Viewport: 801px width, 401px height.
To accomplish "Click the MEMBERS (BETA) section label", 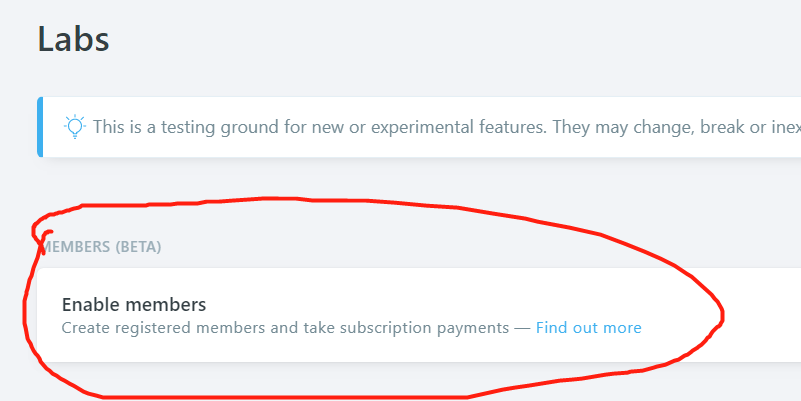I will [x=100, y=247].
